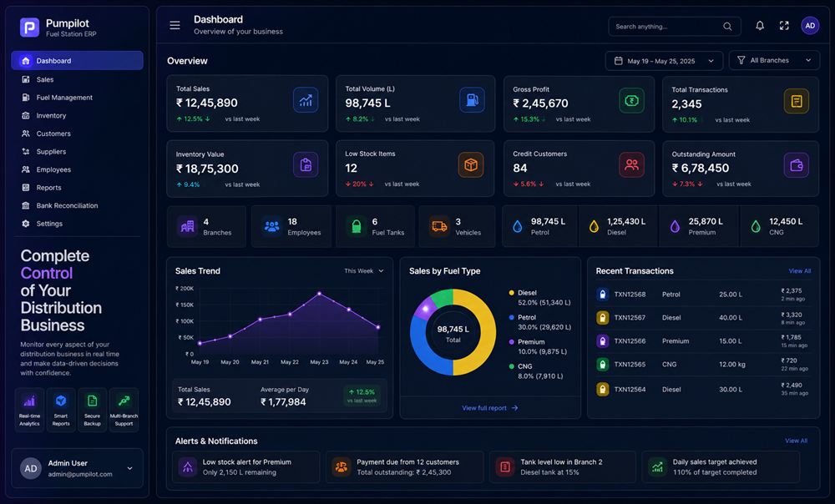
Task: Click the Inventory Value clipboard icon
Action: tap(306, 165)
